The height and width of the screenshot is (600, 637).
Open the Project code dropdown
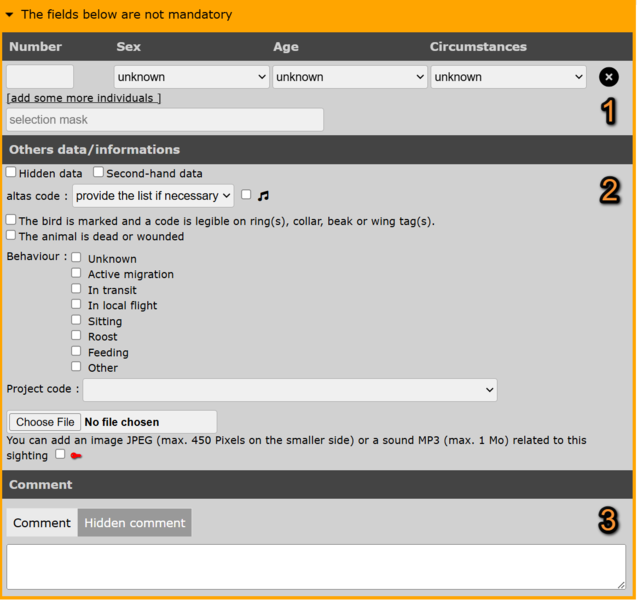pos(290,390)
